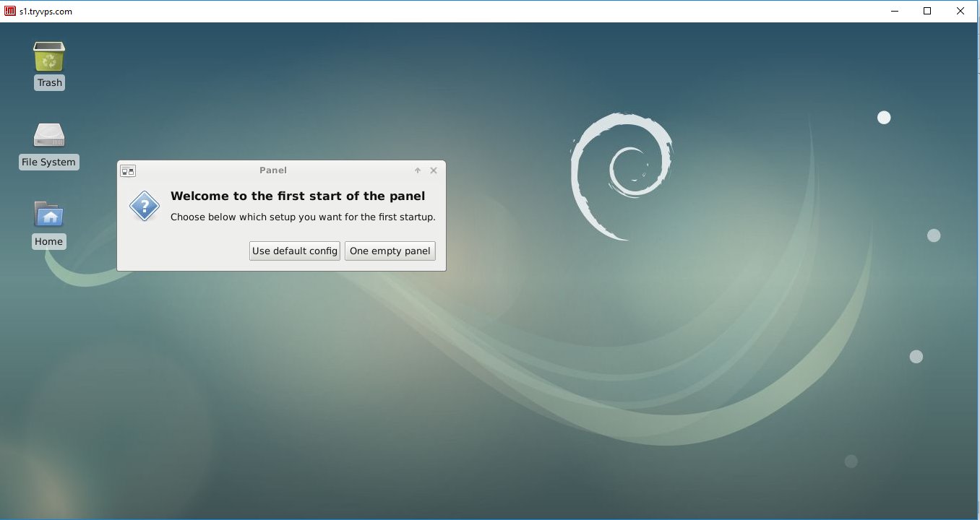The height and width of the screenshot is (520, 980).
Task: Click the s1.tryvps.com remote desktop app icon
Action: tap(10, 11)
